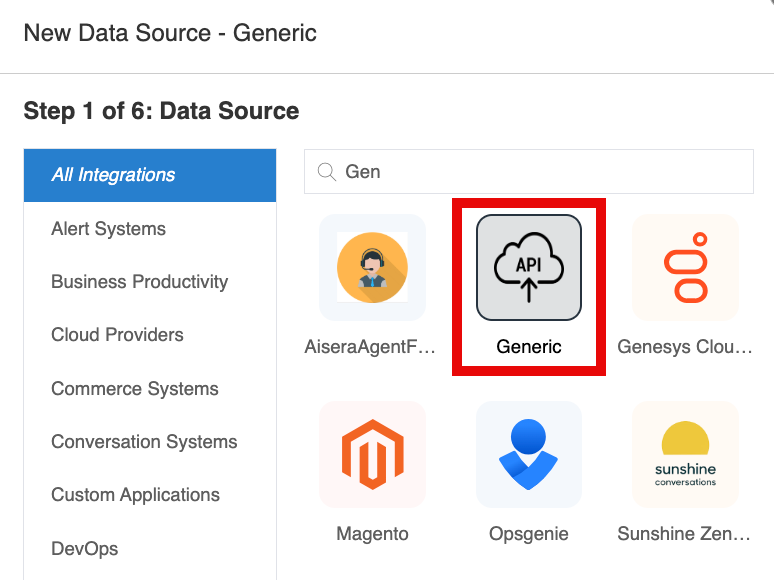The image size is (774, 580).
Task: Choose the Sunshine conversations icon
Action: [x=685, y=454]
